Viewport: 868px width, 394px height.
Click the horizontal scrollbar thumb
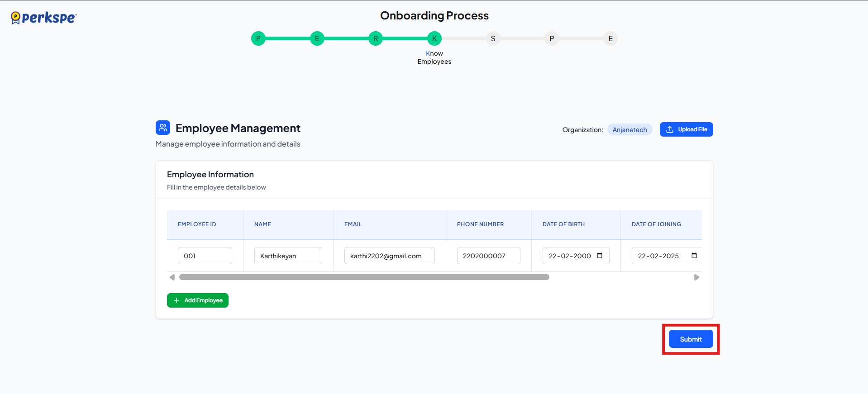point(364,277)
